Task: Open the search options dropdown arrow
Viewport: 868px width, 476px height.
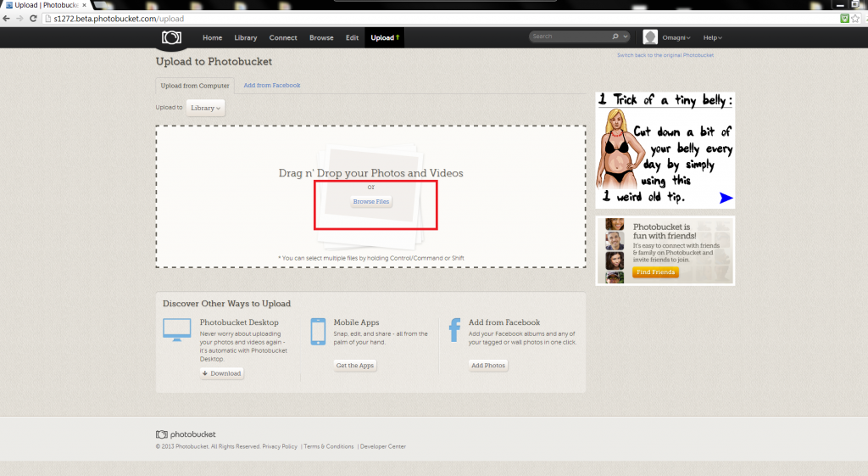Action: point(626,36)
